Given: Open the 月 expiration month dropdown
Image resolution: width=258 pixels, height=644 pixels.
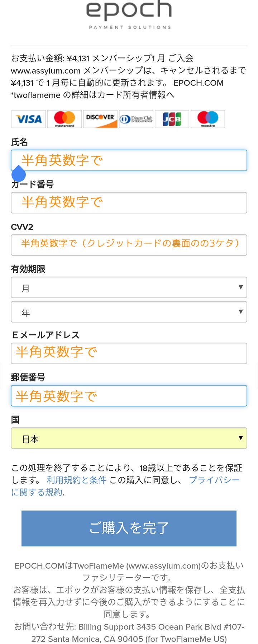Looking at the screenshot, I should (129, 287).
